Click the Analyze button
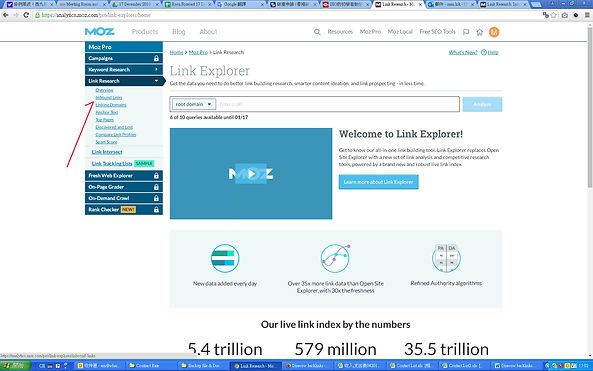This screenshot has height=371, width=593. click(482, 104)
